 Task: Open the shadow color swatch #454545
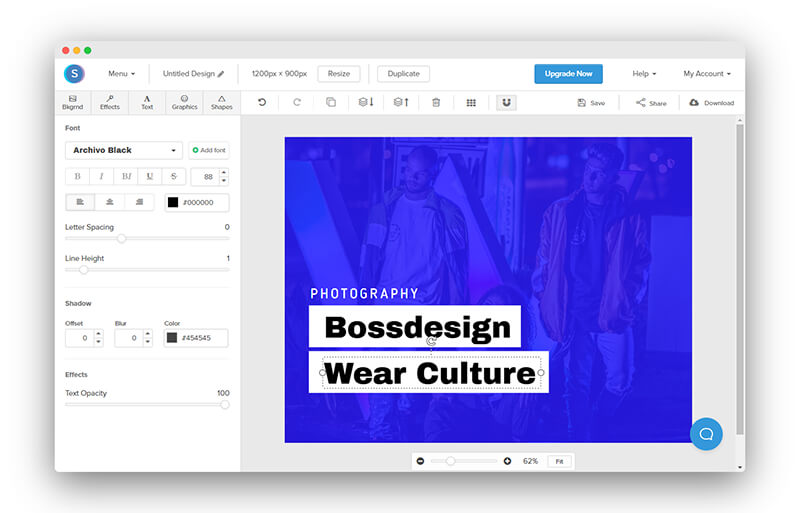tap(172, 338)
